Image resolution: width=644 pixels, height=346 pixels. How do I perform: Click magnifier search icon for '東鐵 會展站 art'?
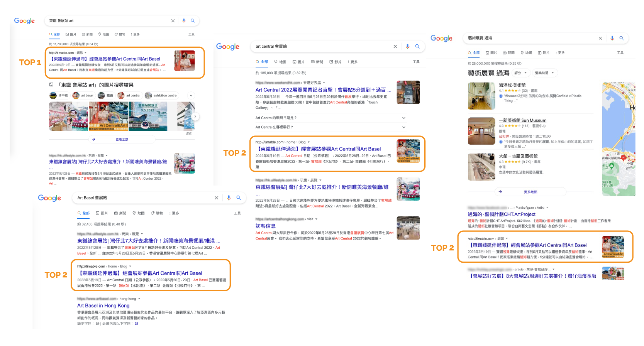(193, 21)
